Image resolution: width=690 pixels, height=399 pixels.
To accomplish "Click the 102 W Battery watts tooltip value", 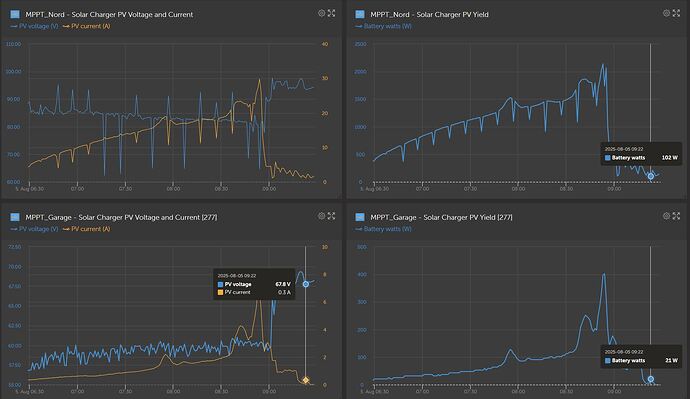I will [x=670, y=157].
